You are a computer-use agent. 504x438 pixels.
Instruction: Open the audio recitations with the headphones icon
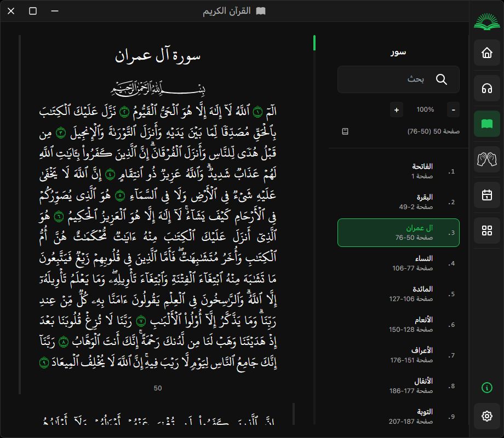[486, 87]
